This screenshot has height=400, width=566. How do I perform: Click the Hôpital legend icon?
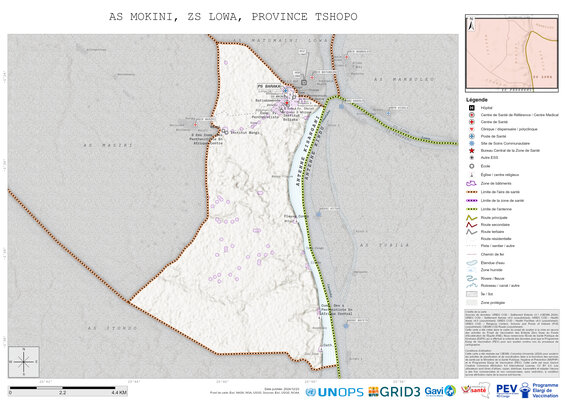(471, 108)
